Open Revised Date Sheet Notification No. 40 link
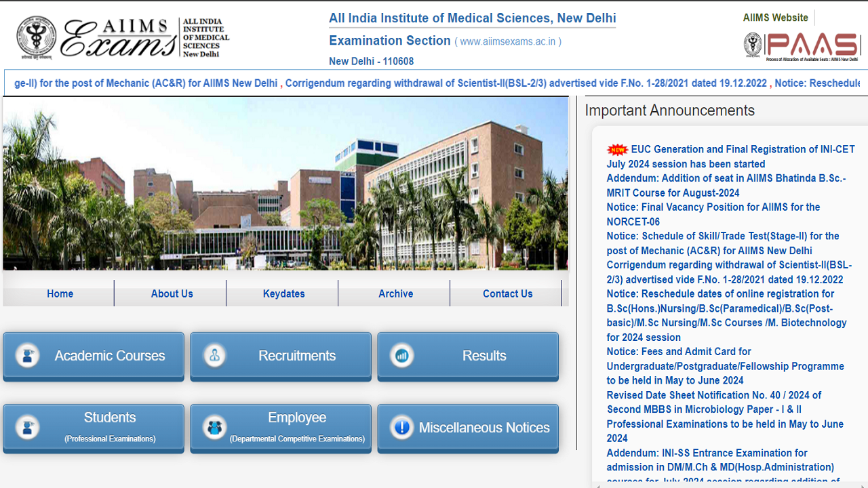 (x=726, y=417)
